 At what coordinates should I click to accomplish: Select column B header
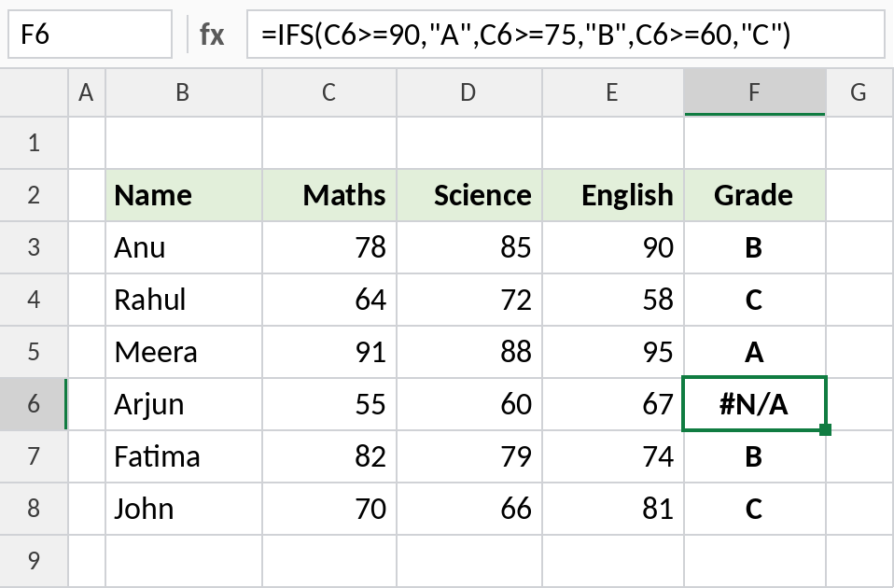184,92
